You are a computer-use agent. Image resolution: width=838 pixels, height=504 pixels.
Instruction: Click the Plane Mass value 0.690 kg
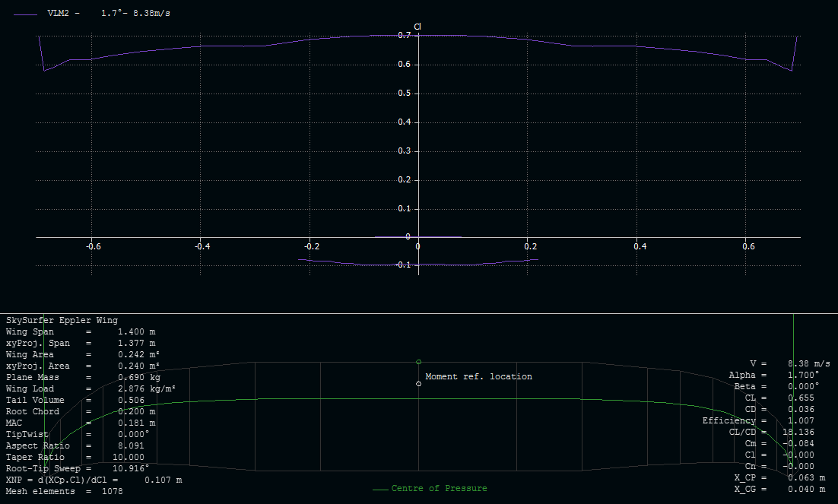[138, 378]
